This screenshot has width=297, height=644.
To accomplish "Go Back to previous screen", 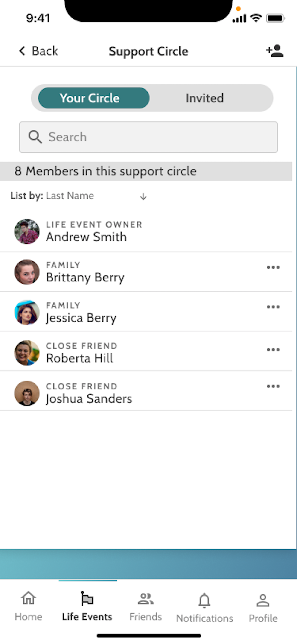I will [38, 51].
